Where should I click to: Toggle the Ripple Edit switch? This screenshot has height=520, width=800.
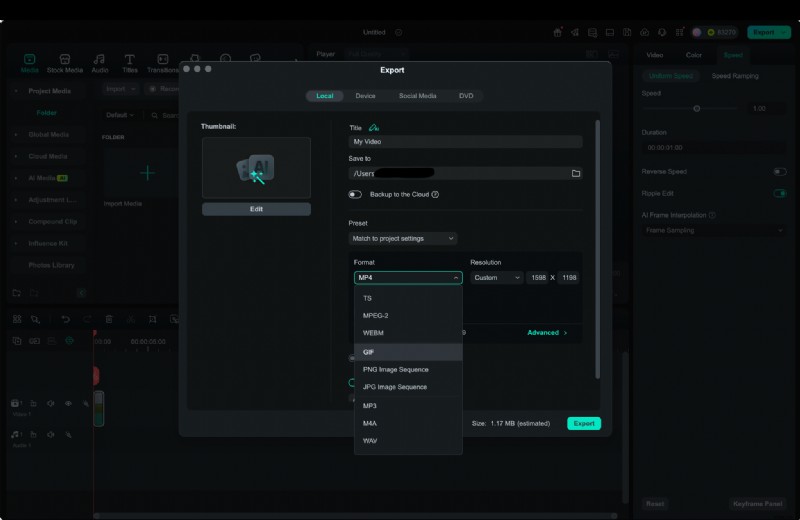click(779, 193)
